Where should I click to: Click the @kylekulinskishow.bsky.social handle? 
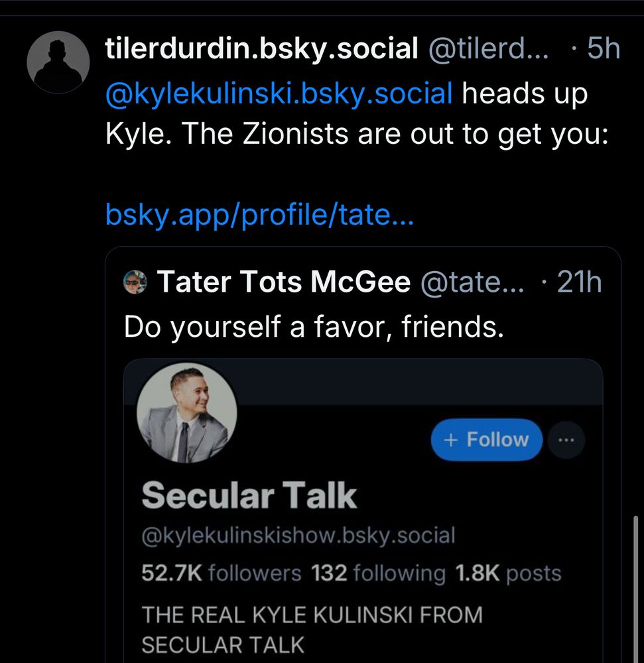click(x=298, y=536)
